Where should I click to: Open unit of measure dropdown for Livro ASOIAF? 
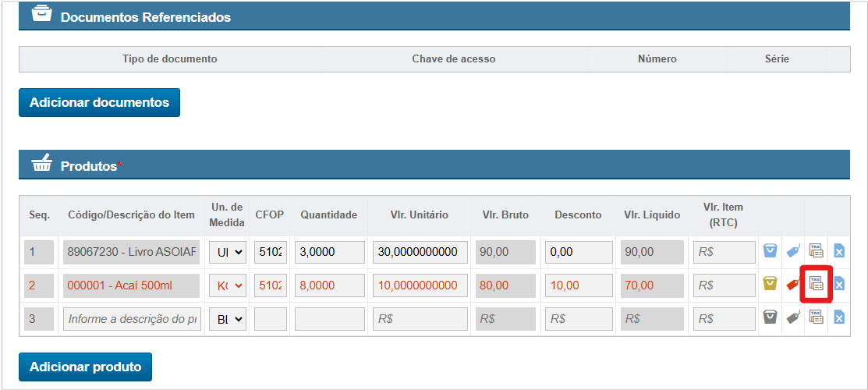(227, 252)
